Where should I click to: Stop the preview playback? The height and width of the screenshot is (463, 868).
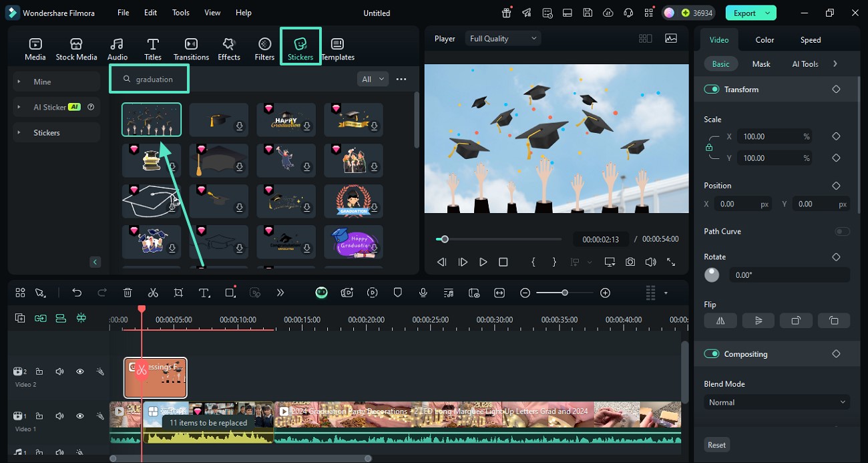coord(503,263)
